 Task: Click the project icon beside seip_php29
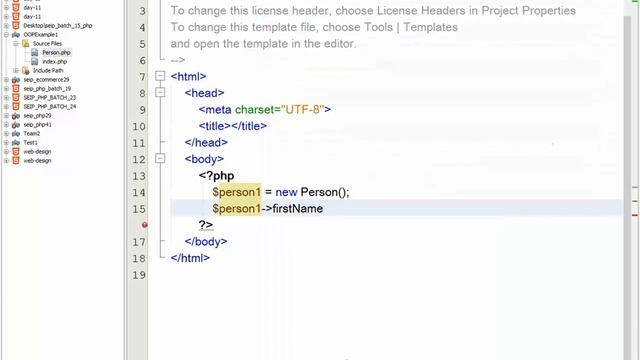tap(16, 116)
